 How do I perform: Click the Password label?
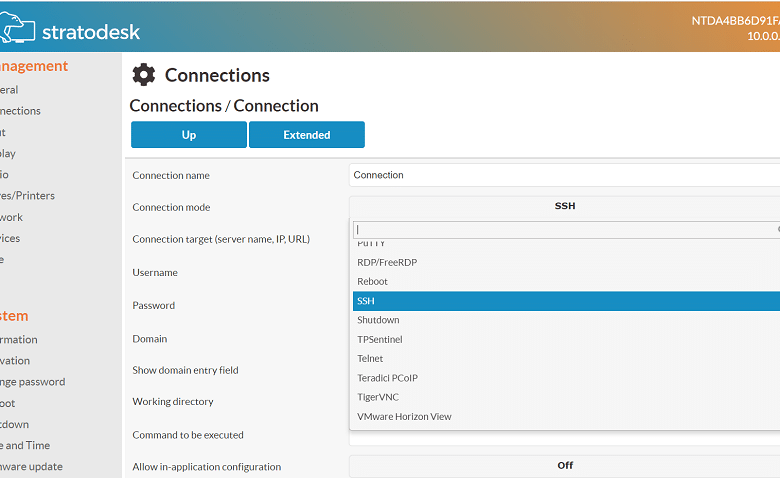pos(153,305)
